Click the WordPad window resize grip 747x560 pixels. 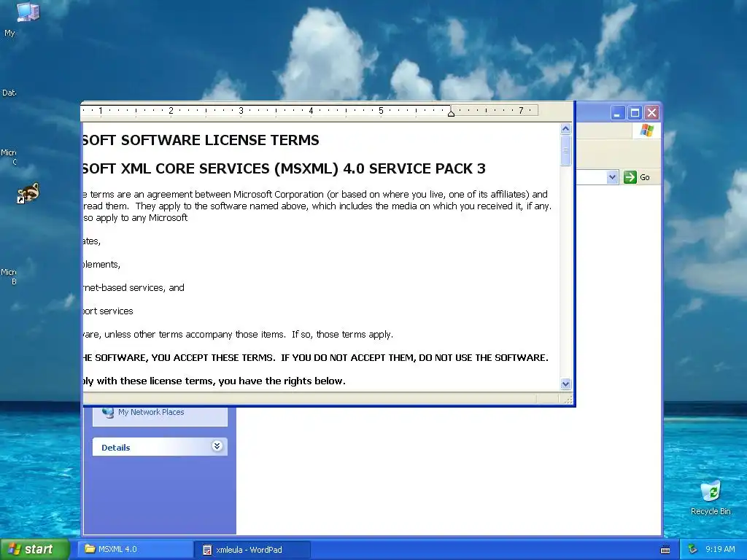click(568, 400)
